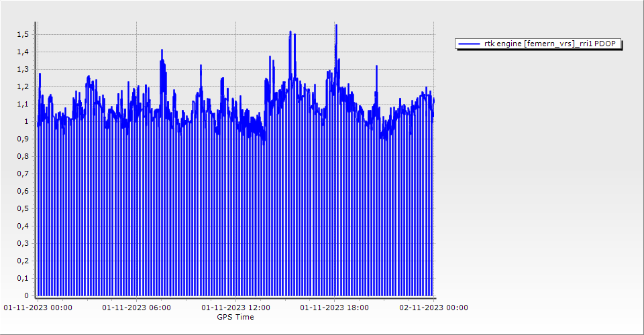The height and width of the screenshot is (335, 644).
Task: Click x-axis label 01-11-2023 12:00
Action: coord(235,308)
